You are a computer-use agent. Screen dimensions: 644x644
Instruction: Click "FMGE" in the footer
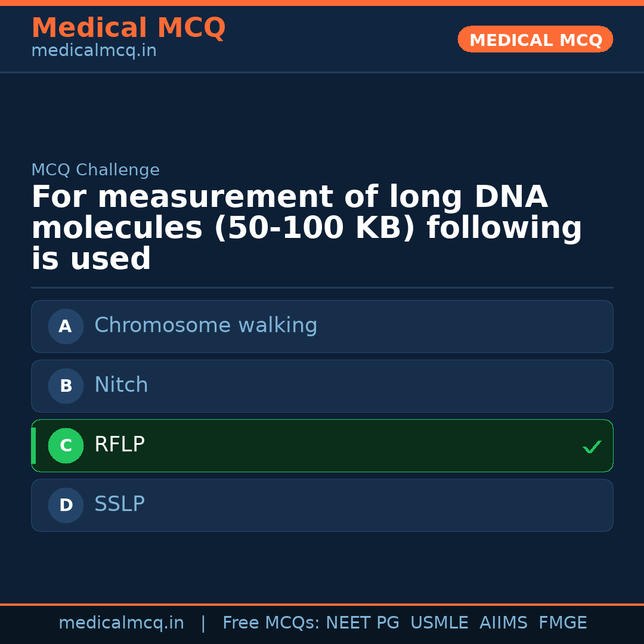tap(562, 623)
